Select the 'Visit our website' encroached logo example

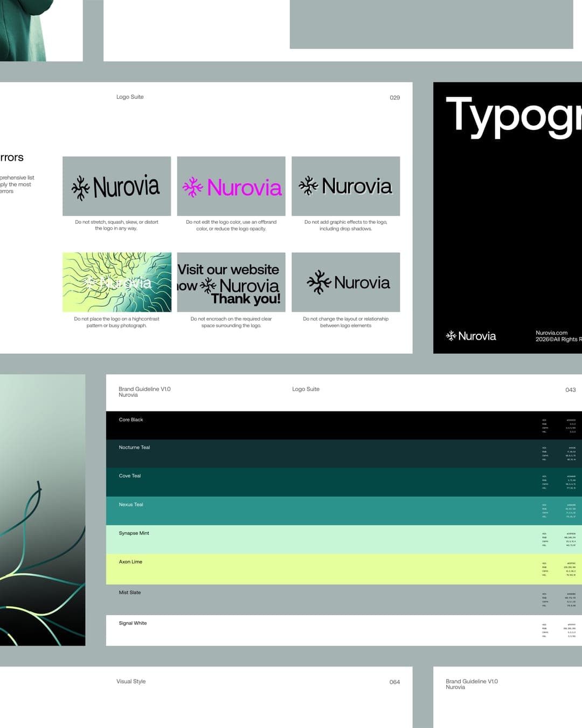coord(231,282)
